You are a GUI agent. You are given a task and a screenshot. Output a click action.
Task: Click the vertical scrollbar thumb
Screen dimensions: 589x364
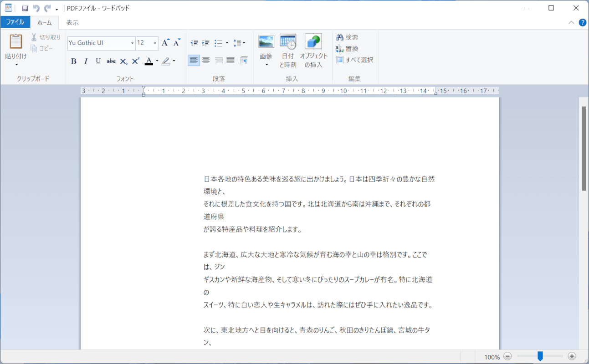click(584, 148)
